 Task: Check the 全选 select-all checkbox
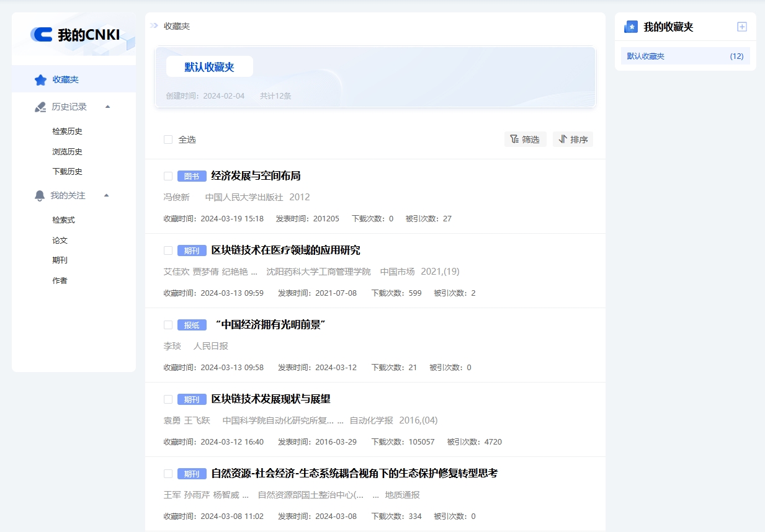click(168, 140)
